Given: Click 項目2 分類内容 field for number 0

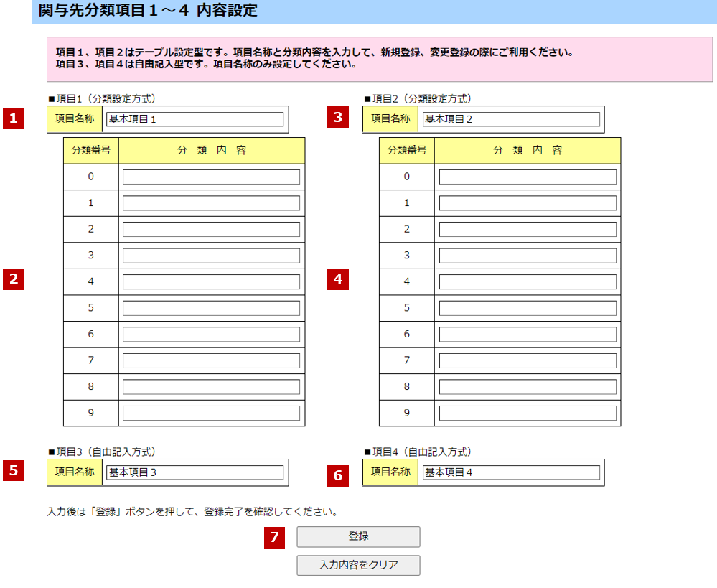Looking at the screenshot, I should pyautogui.click(x=528, y=177).
